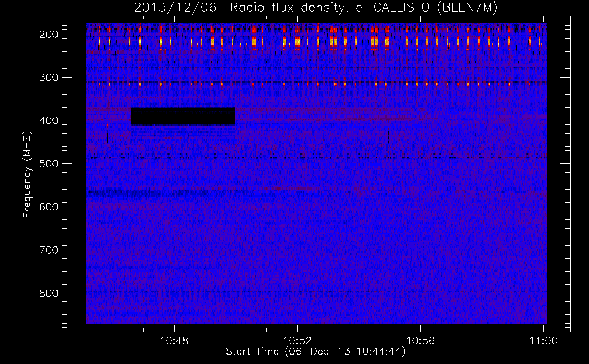Select the 300 frequency tick label
The image size is (589, 364).
[x=49, y=78]
